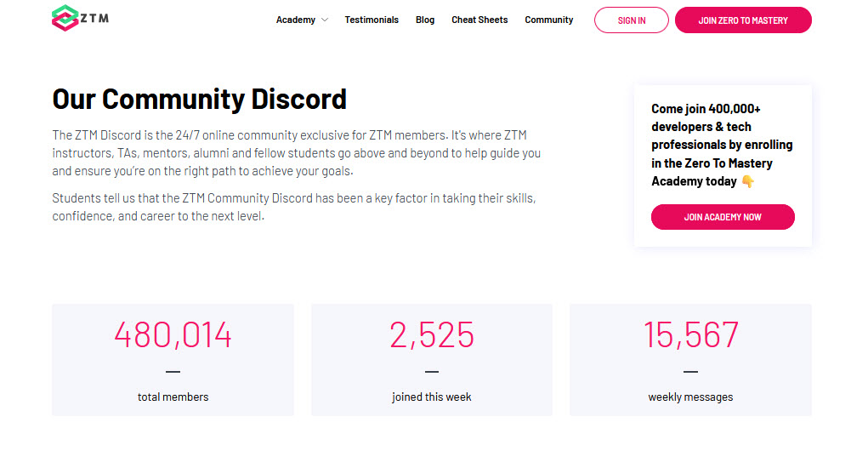
Task: Click the total members label
Action: [173, 397]
